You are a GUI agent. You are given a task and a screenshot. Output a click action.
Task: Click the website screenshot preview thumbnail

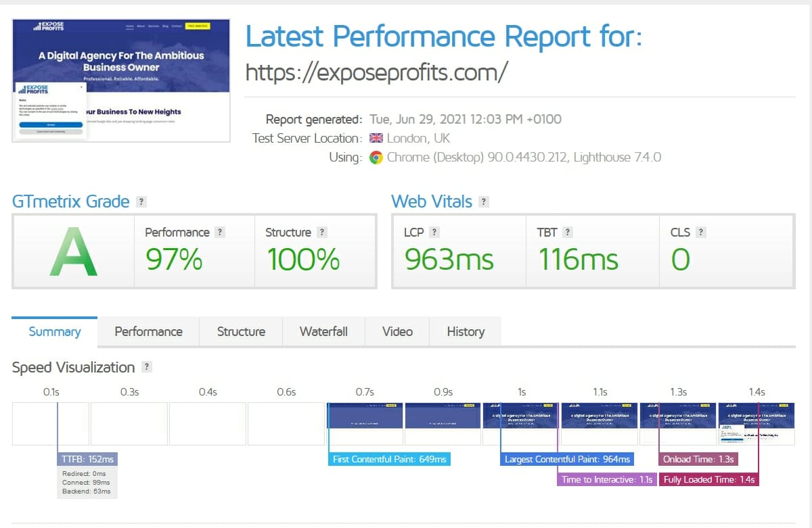click(122, 80)
